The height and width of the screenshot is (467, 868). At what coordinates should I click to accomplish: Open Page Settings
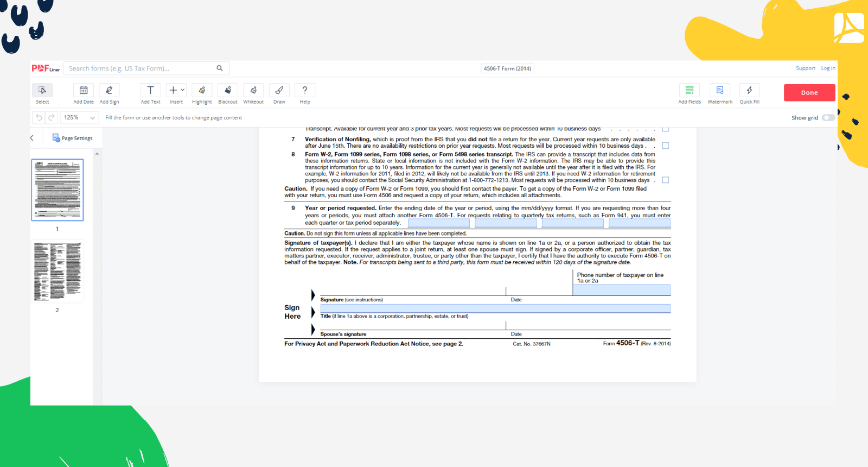click(72, 138)
